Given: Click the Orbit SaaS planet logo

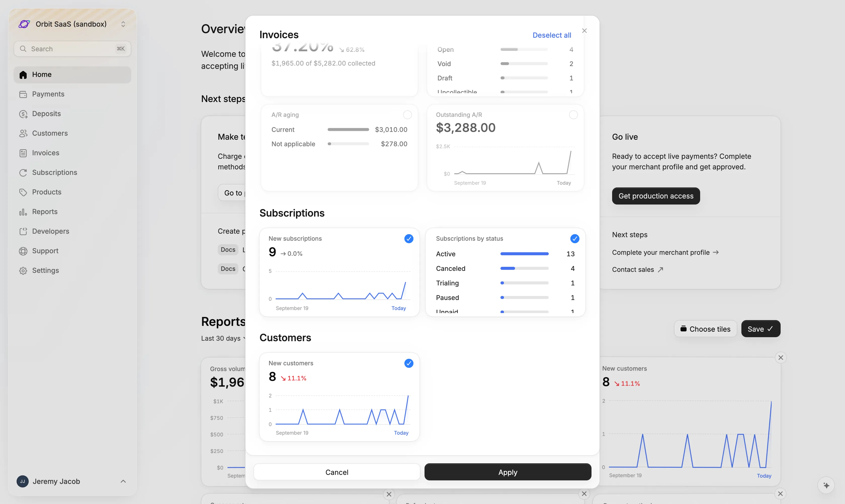Looking at the screenshot, I should (24, 24).
